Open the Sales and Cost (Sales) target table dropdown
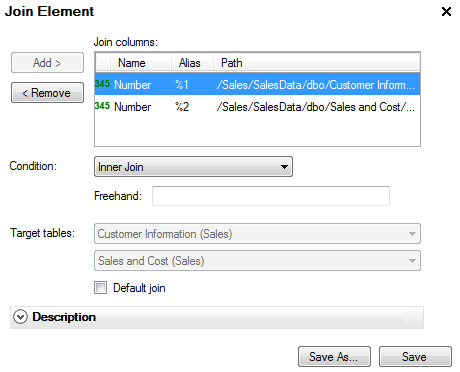 (x=257, y=261)
